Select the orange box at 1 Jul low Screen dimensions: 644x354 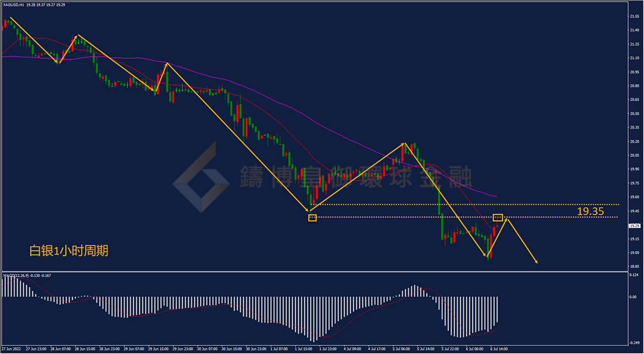pos(313,217)
